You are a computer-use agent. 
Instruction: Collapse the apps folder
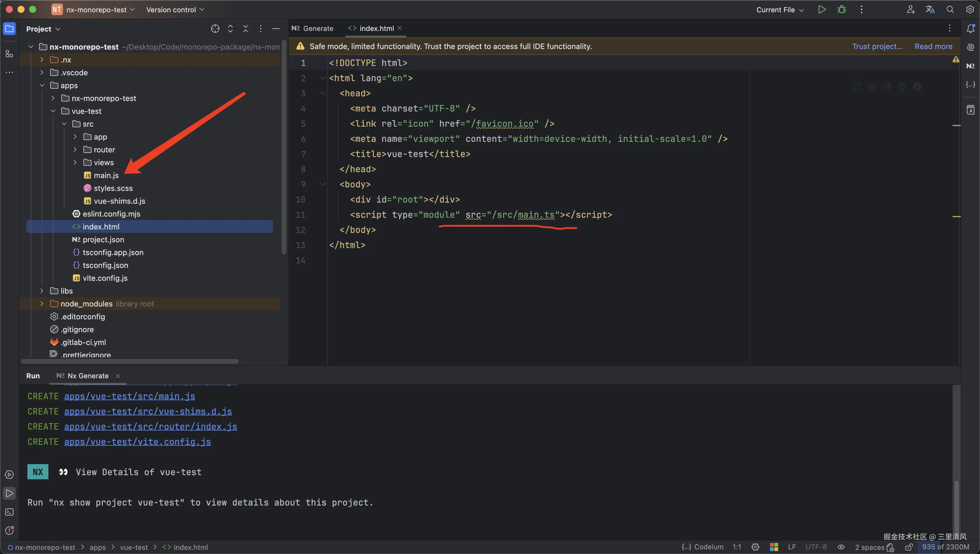42,85
